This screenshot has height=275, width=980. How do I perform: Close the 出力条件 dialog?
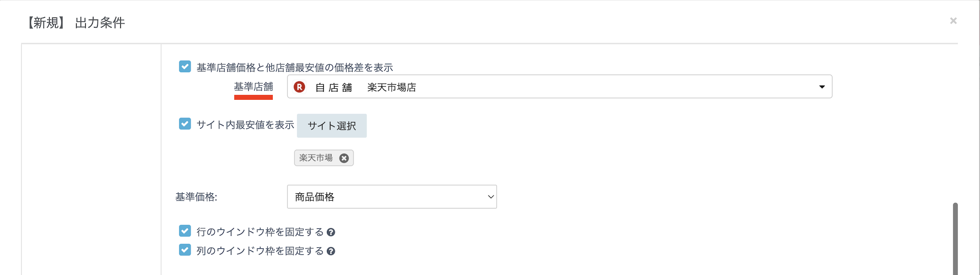pos(953,21)
